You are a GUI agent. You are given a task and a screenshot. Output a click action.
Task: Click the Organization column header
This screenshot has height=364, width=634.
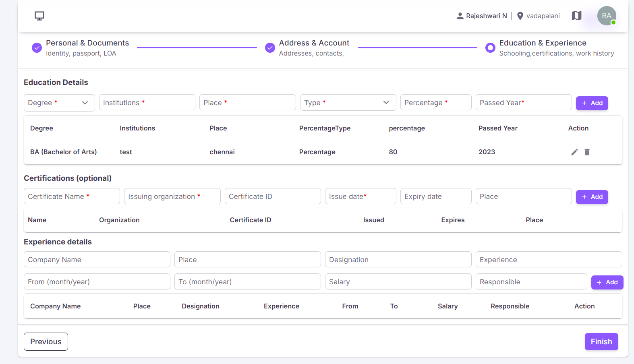click(119, 220)
